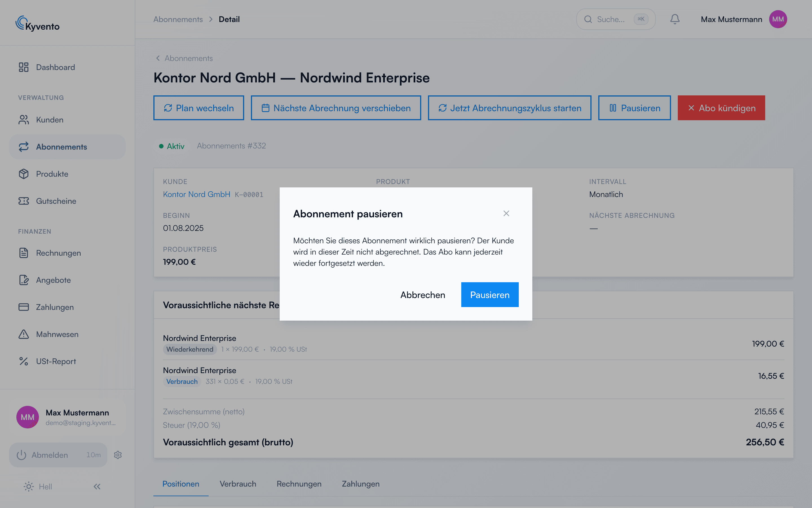
Task: Click the Produktpreis value 199,00 €
Action: 179,262
